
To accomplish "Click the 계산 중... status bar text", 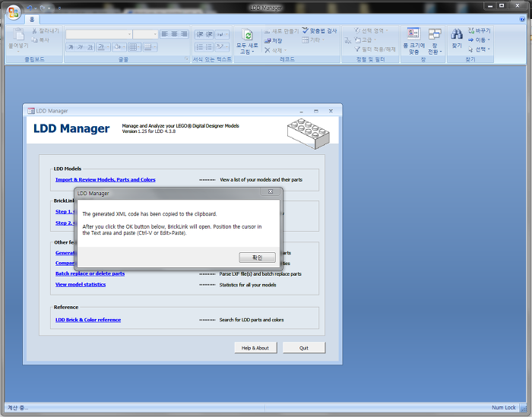I will pyautogui.click(x=18, y=408).
